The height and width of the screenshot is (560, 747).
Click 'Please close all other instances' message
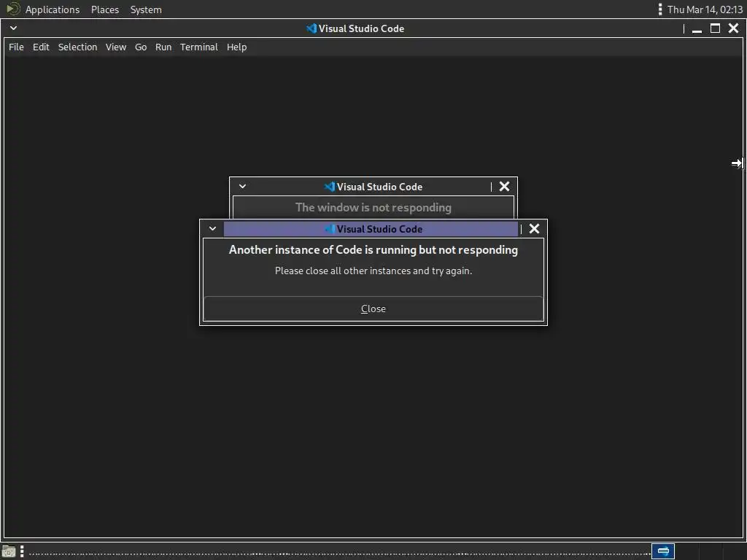(373, 271)
